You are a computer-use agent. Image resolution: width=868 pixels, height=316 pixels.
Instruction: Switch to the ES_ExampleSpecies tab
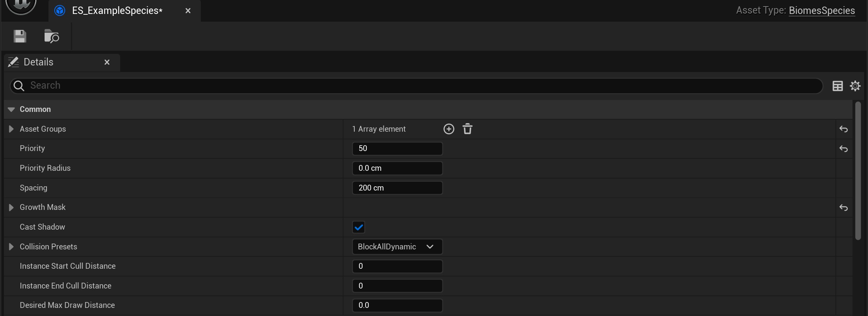click(x=117, y=11)
